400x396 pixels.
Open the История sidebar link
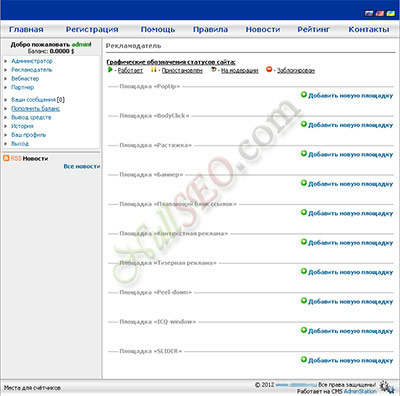click(x=22, y=126)
